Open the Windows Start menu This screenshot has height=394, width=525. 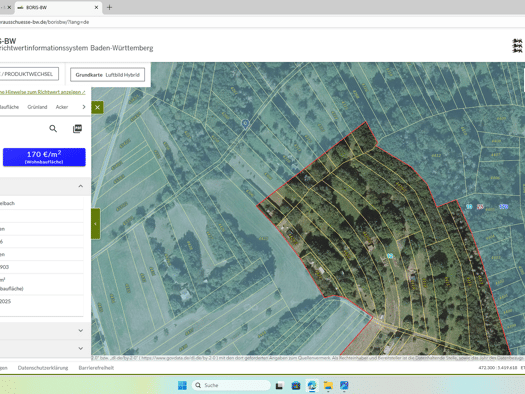click(x=182, y=385)
